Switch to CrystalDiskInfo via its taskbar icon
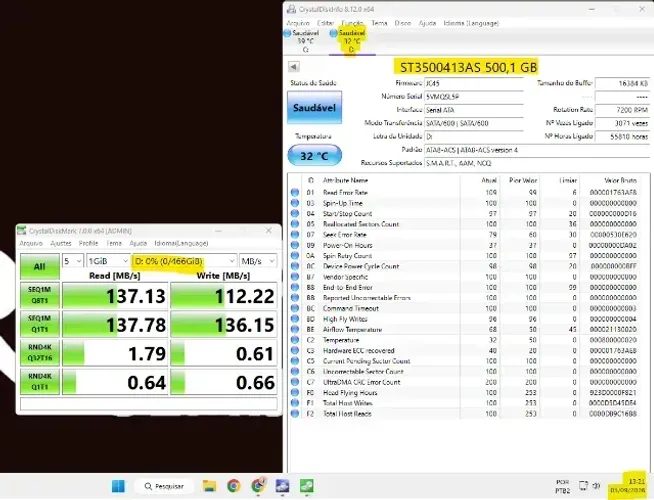The height and width of the screenshot is (500, 654). (282, 486)
